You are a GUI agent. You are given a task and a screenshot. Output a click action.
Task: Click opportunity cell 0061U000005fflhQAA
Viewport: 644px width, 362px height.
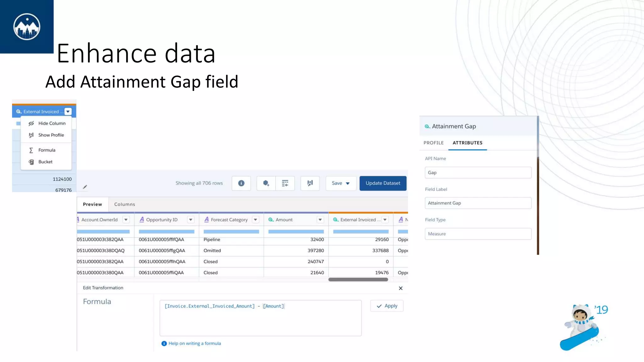click(x=166, y=261)
